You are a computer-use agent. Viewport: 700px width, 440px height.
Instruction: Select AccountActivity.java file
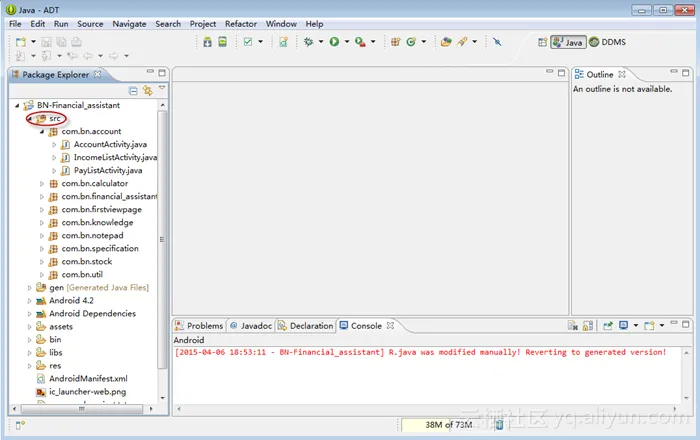(x=110, y=145)
